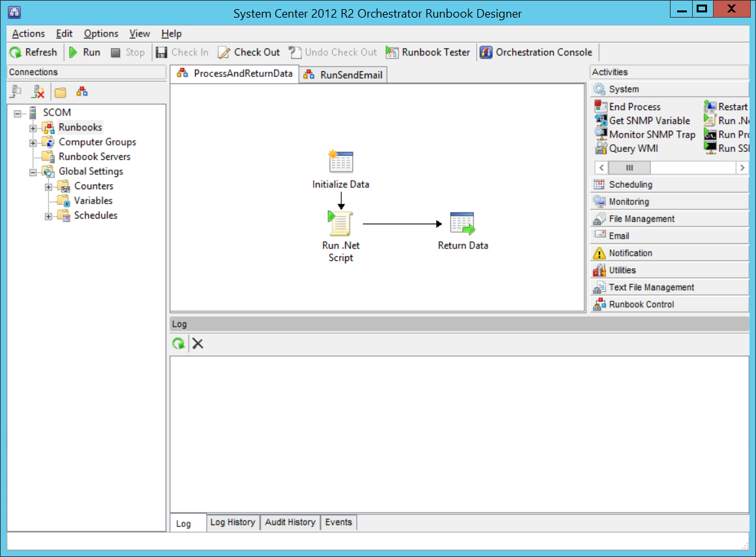This screenshot has width=756, height=557.
Task: Open the Runbook Tester
Action: [428, 52]
